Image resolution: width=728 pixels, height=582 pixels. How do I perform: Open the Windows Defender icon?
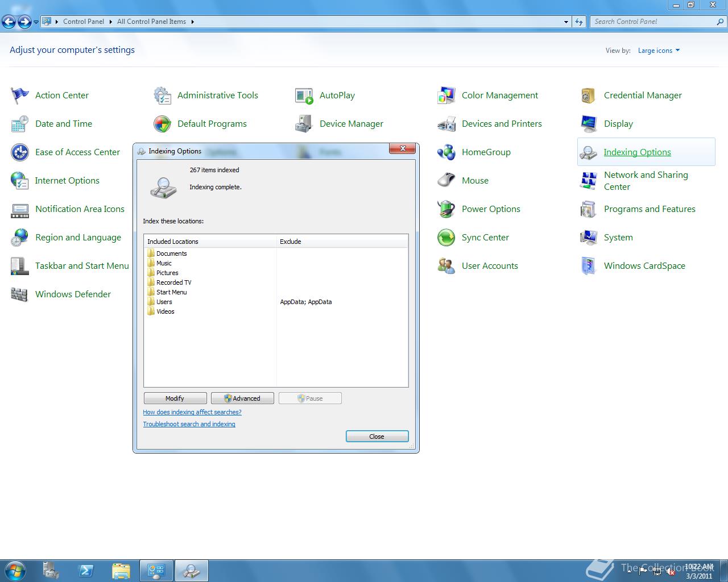(19, 294)
